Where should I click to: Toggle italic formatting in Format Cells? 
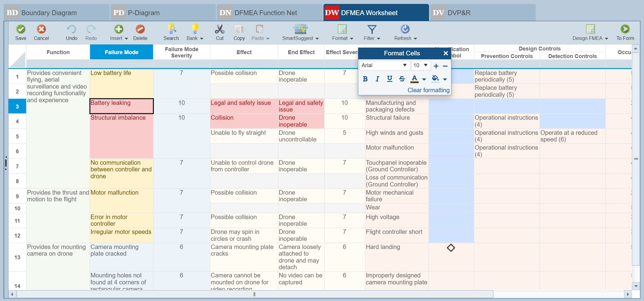tap(377, 79)
